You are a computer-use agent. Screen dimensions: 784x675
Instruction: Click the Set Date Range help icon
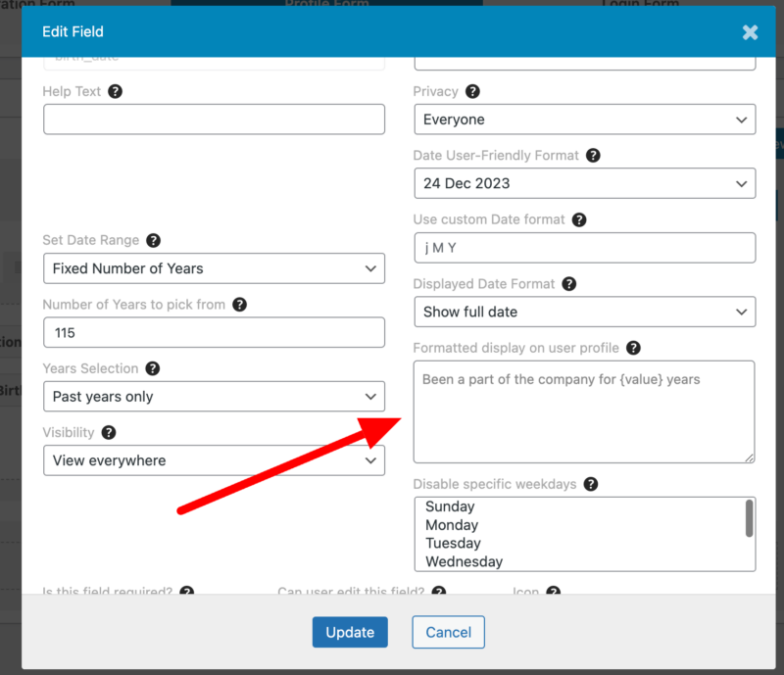[153, 240]
